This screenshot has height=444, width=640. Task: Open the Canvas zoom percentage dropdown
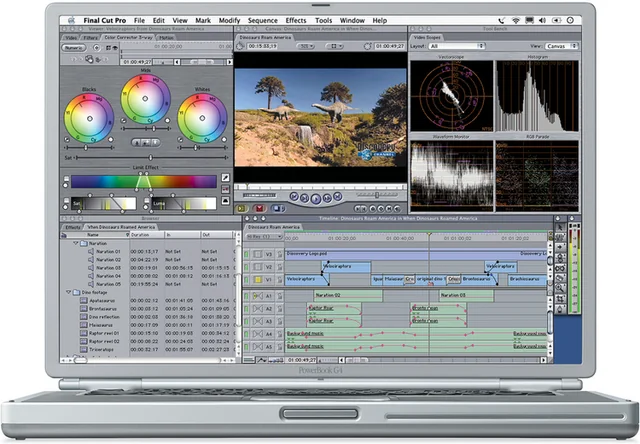click(306, 47)
